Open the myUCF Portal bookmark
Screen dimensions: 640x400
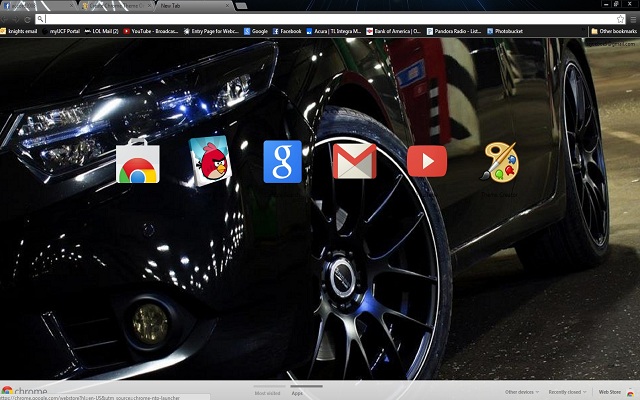click(x=61, y=31)
